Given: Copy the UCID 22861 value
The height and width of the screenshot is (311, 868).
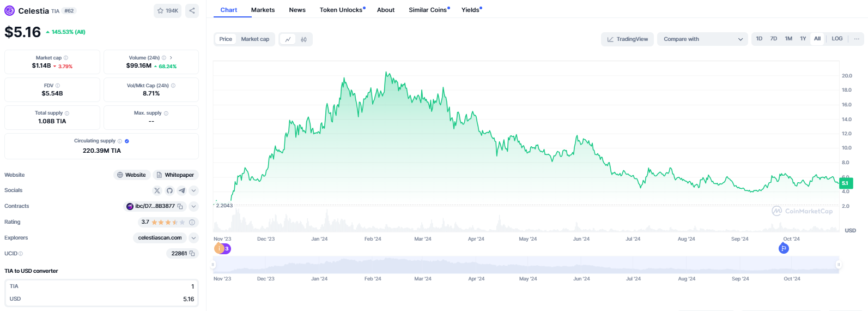Looking at the screenshot, I should pos(192,254).
